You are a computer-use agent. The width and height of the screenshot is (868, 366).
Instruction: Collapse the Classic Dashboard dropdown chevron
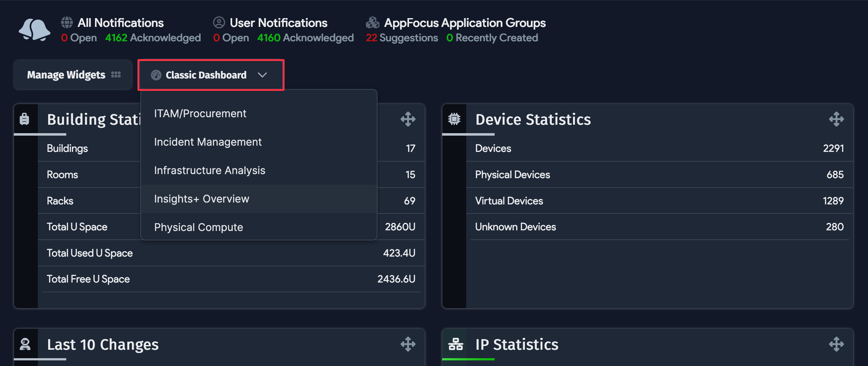click(x=263, y=75)
